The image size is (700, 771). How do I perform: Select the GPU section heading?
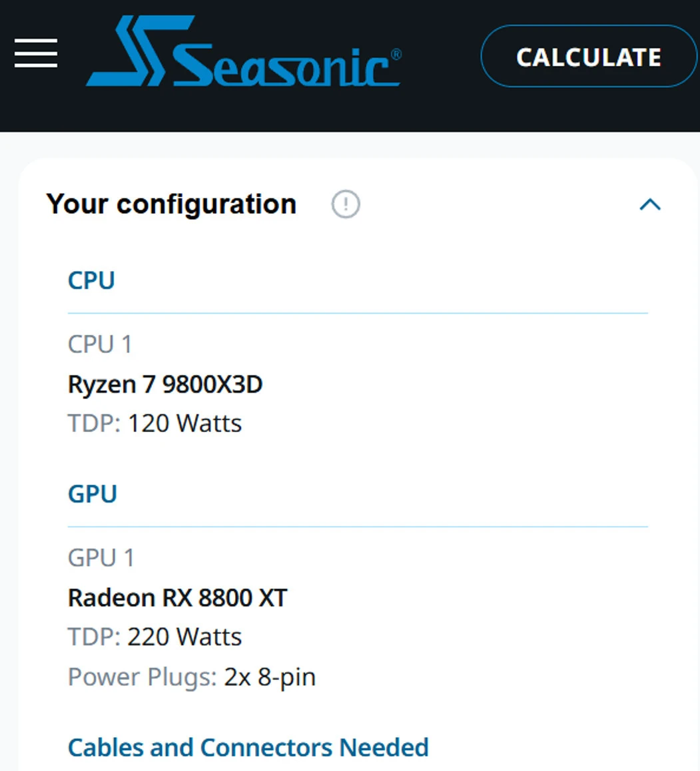tap(93, 494)
